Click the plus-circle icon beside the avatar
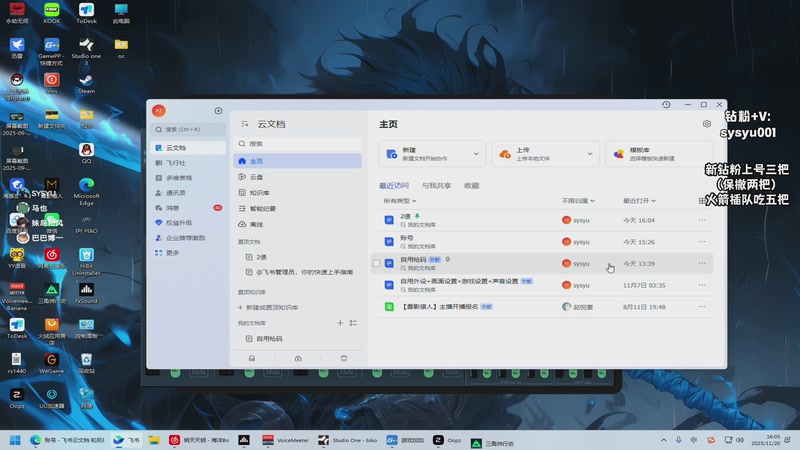 (x=218, y=111)
